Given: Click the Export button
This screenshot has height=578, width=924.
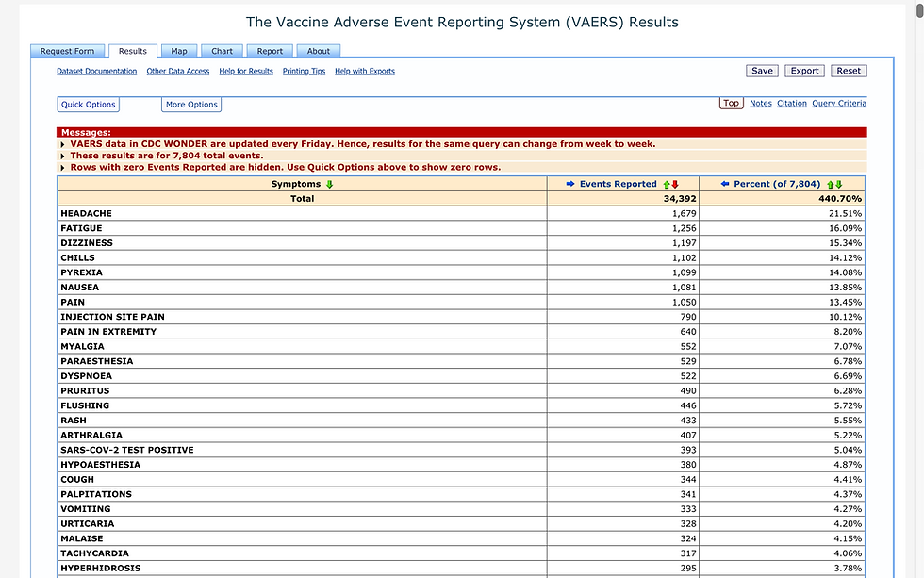Looking at the screenshot, I should pos(804,71).
